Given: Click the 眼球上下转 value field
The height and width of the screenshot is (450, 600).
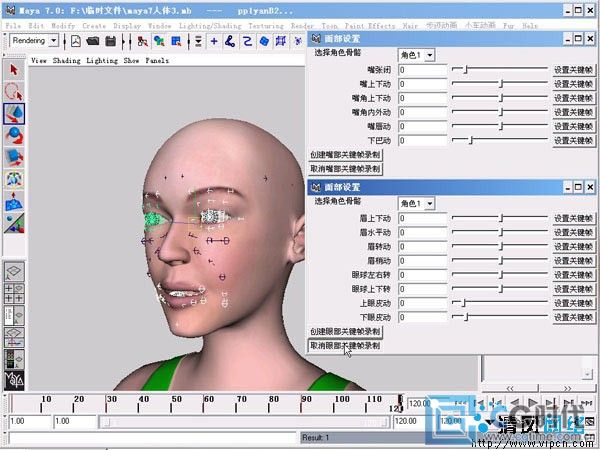Looking at the screenshot, I should click(x=422, y=289).
